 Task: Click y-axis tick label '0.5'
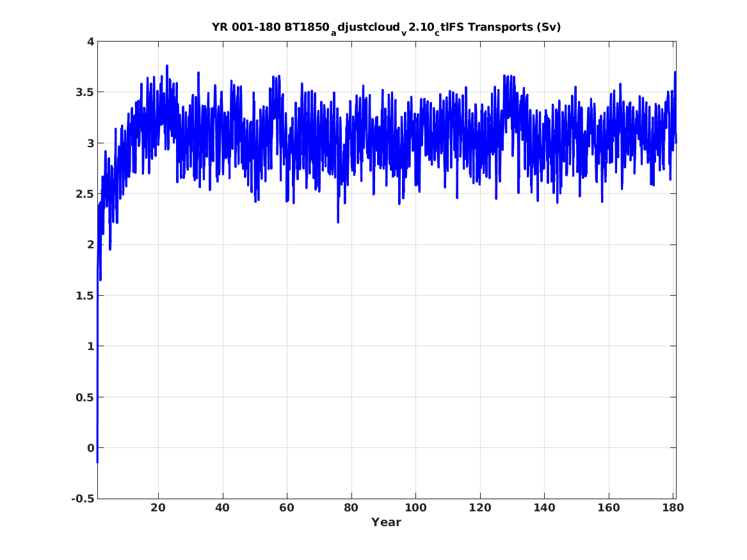pos(84,397)
